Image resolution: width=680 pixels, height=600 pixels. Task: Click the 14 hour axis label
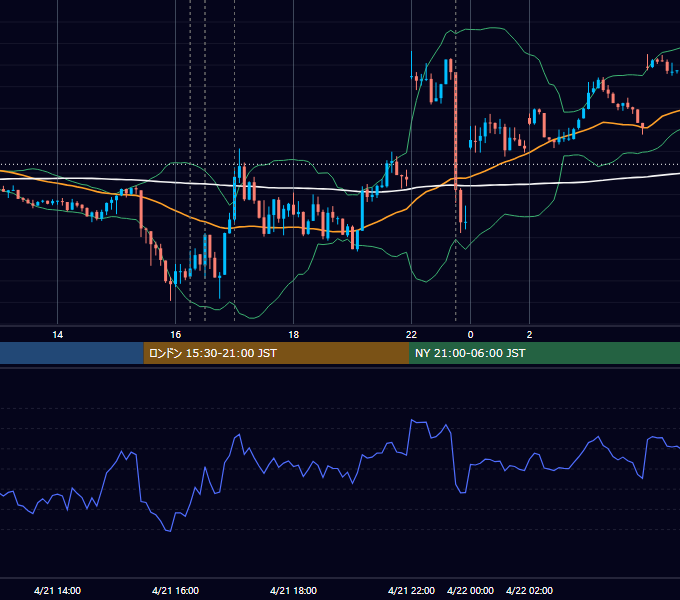coord(57,335)
